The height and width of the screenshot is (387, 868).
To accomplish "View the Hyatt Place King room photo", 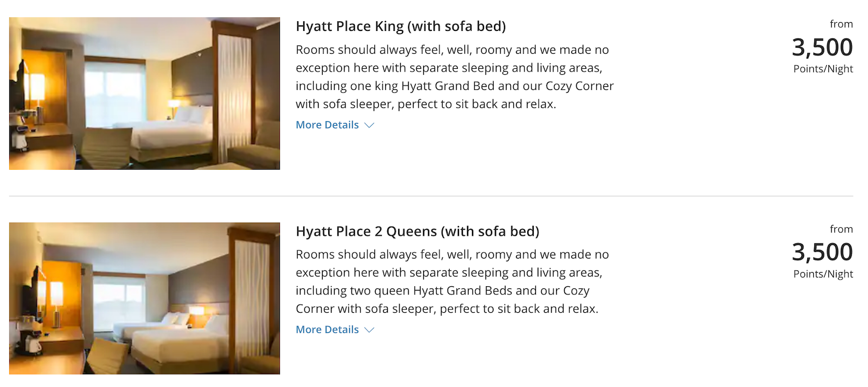I will (x=144, y=93).
